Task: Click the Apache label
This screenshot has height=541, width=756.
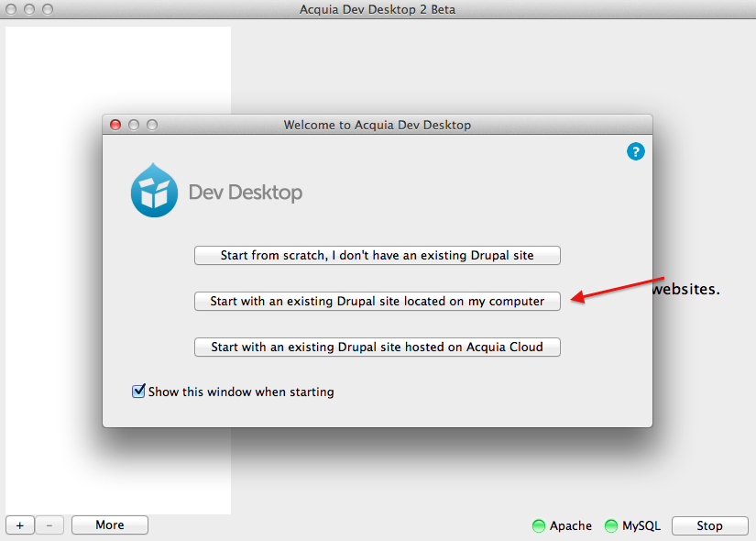Action: coord(571,525)
